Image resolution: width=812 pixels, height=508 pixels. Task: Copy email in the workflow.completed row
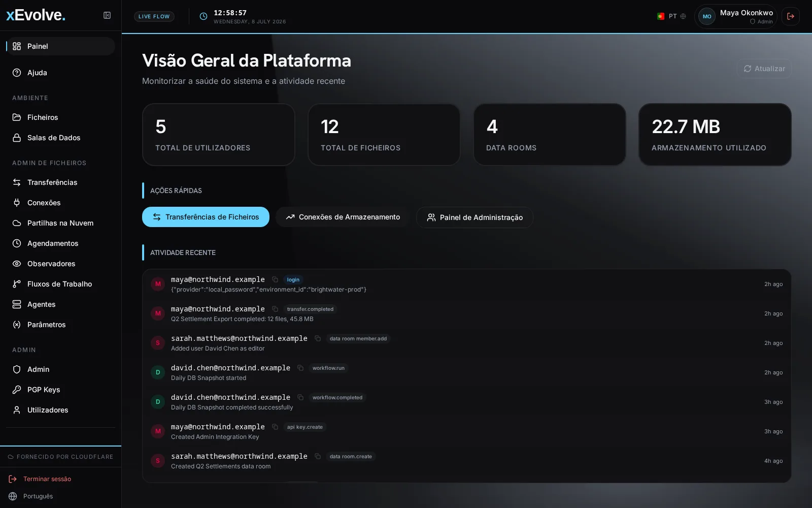[300, 397]
